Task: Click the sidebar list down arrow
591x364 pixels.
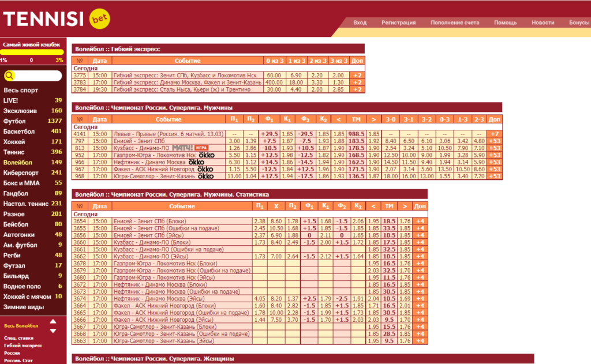Action: coord(53,331)
